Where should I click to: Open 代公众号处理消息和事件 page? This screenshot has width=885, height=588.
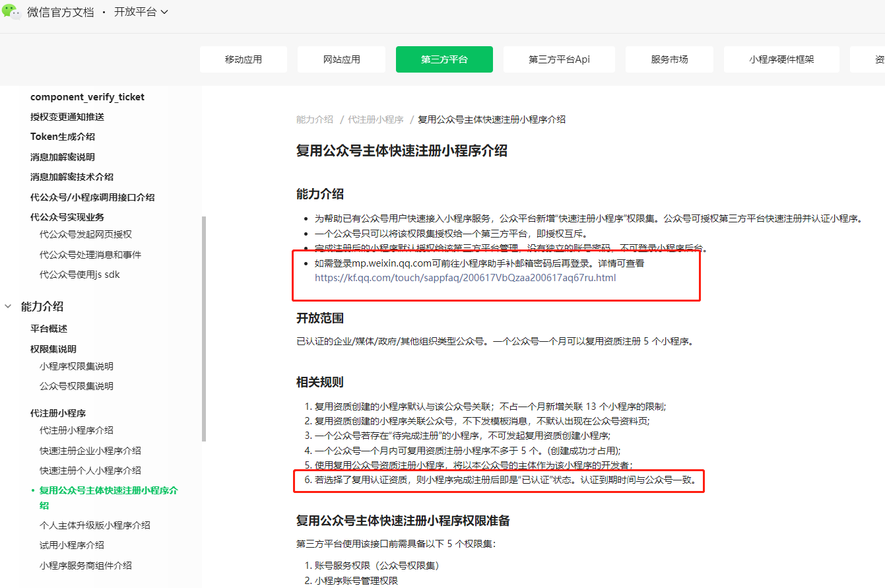[x=90, y=255]
